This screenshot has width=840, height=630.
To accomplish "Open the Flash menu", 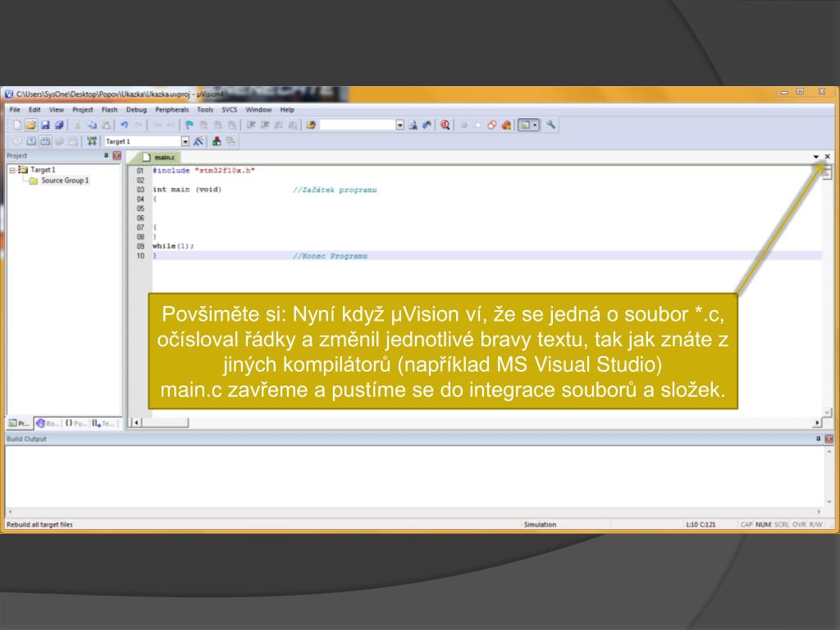I will [109, 109].
